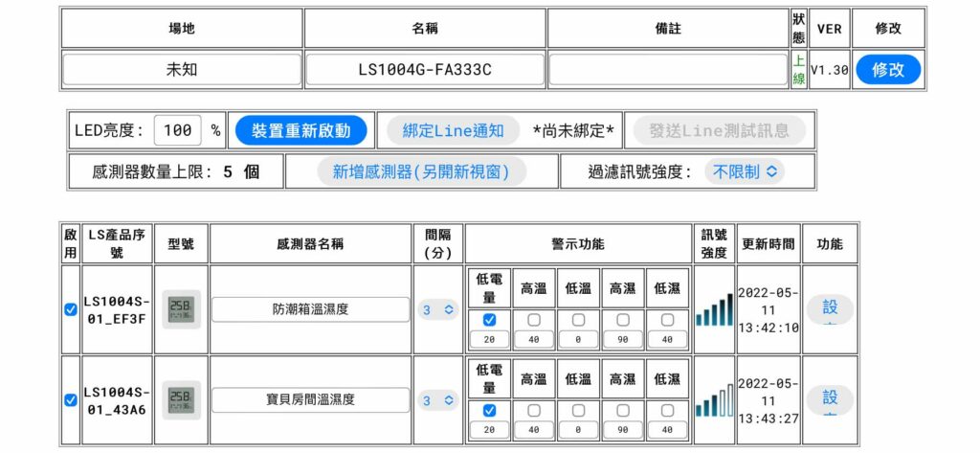This screenshot has height=453, width=980.
Task: Open interval dropdown for 寶貝房間溫濕度 sensor
Action: click(439, 400)
